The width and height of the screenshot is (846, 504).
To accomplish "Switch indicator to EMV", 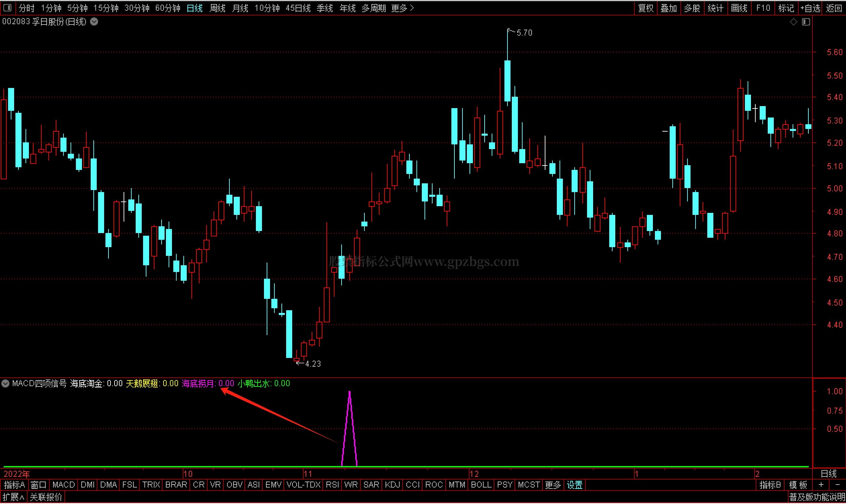I will tap(273, 486).
